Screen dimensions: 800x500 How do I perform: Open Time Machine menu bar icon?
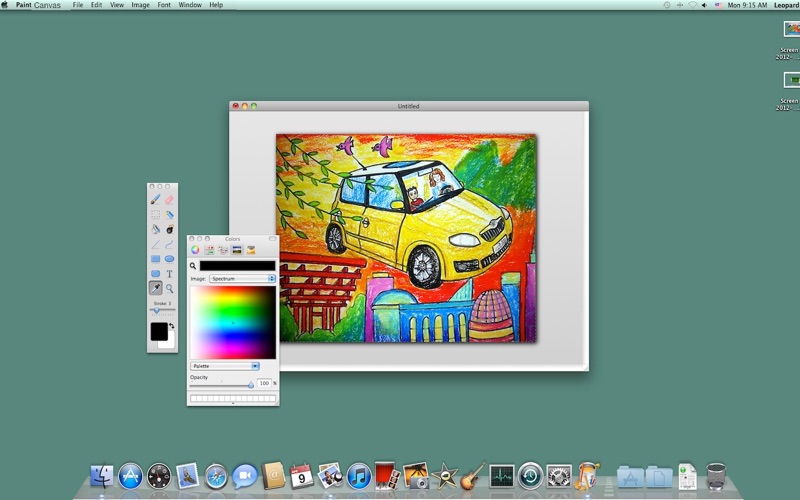pos(667,5)
